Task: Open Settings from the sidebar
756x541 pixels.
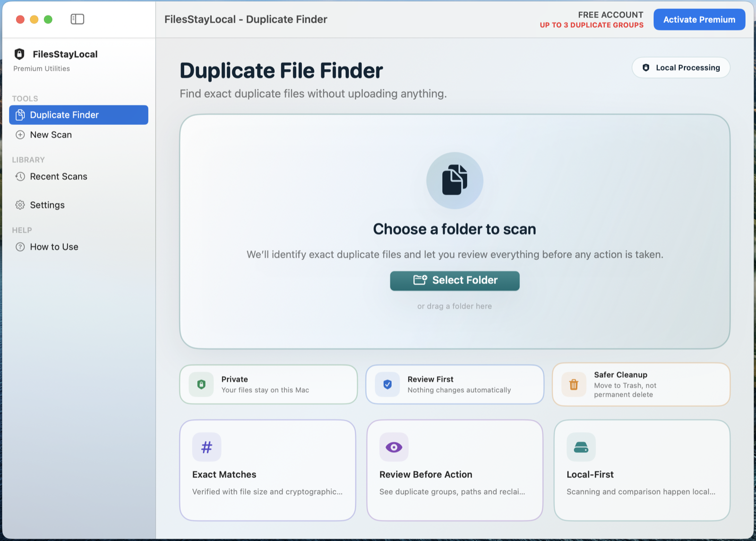Action: point(78,205)
